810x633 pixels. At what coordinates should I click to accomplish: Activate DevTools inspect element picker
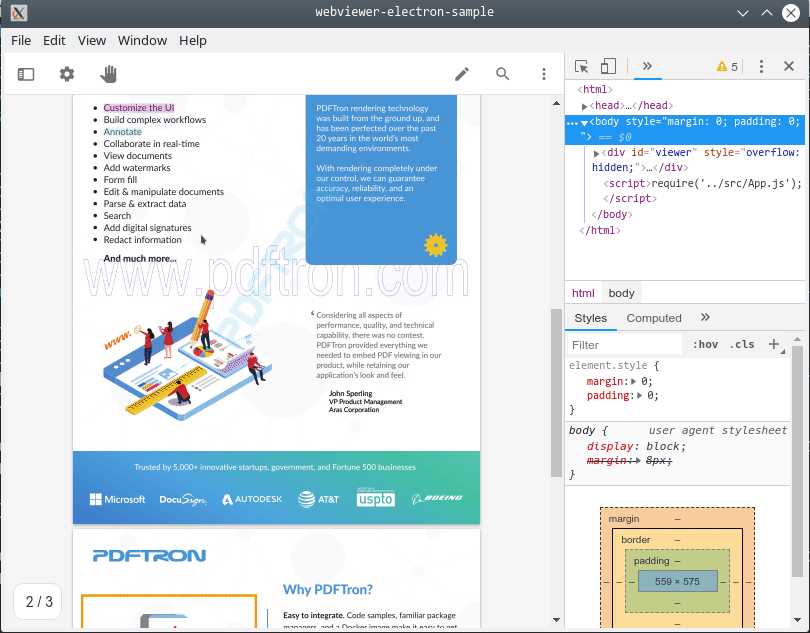click(581, 67)
